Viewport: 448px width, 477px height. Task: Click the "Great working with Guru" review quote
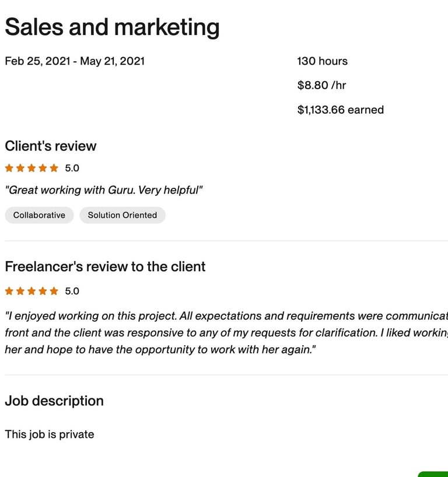104,190
